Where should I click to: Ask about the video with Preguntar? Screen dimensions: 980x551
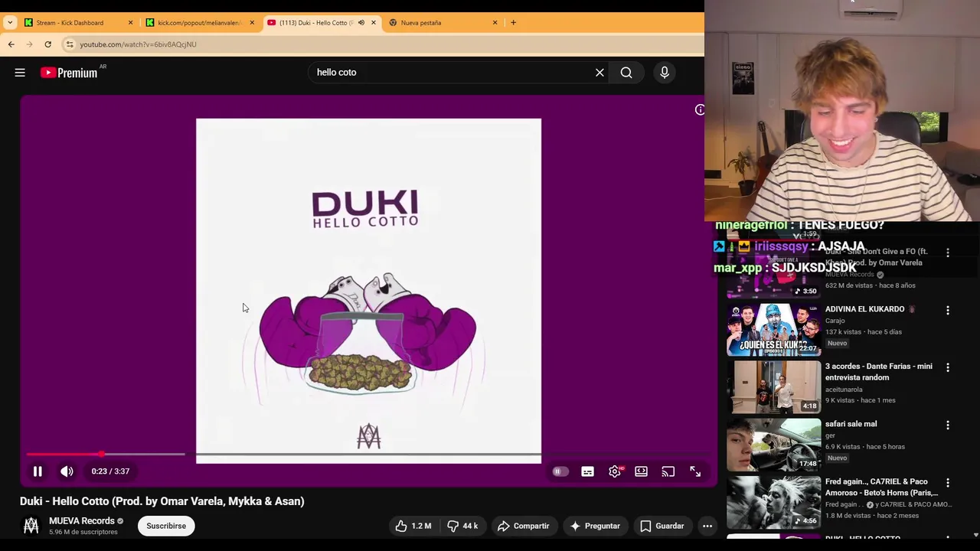pos(595,526)
